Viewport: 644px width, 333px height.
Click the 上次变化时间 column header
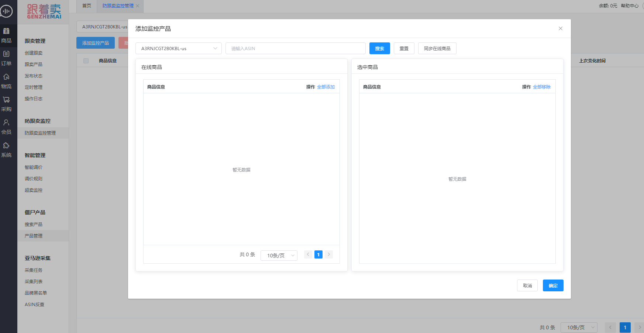click(x=592, y=61)
